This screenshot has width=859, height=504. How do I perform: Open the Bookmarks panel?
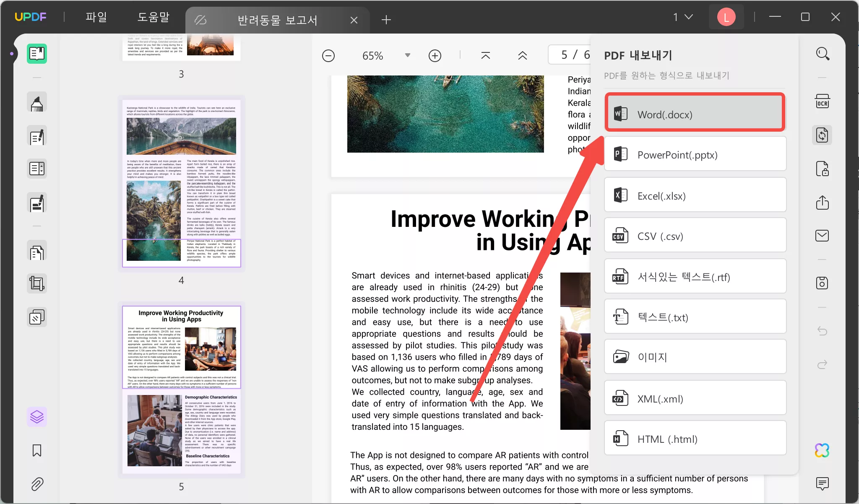[x=37, y=451]
